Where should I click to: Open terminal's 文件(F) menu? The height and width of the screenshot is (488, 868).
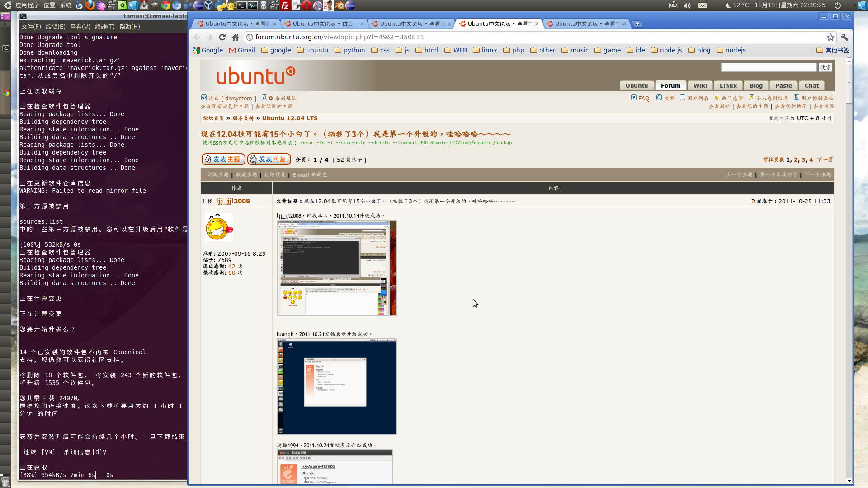coord(31,27)
